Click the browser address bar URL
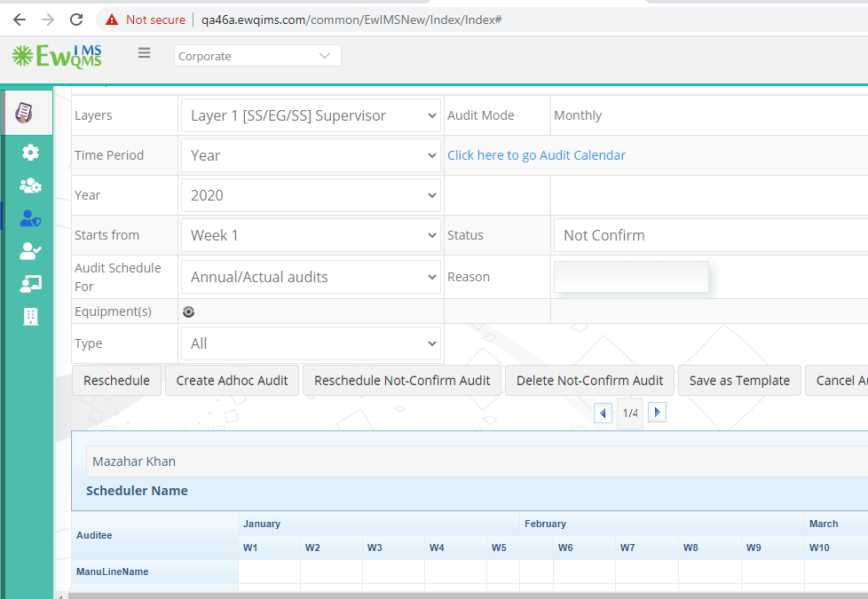Screen dimensions: 868x599 click(x=351, y=20)
